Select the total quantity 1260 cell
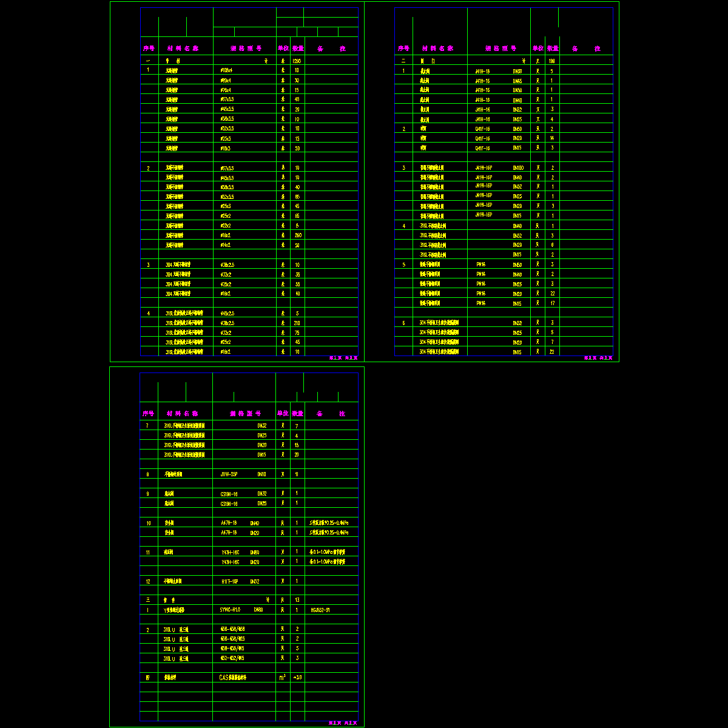Image resolution: width=728 pixels, height=728 pixels. tap(297, 61)
